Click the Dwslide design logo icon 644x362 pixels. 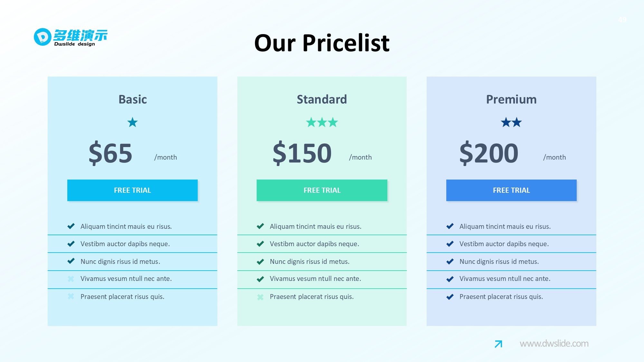point(43,37)
